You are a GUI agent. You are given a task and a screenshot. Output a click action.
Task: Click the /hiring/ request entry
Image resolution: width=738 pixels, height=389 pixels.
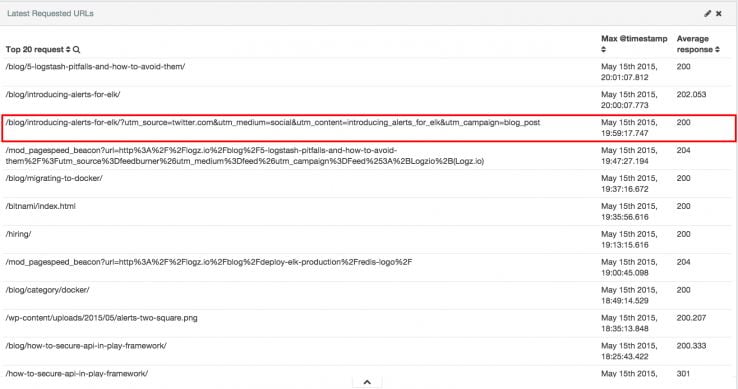[18, 234]
